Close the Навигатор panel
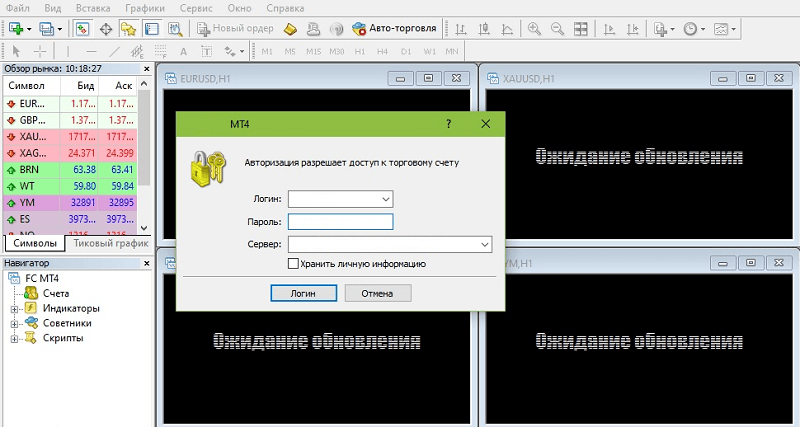The image size is (800, 427). pyautogui.click(x=147, y=264)
